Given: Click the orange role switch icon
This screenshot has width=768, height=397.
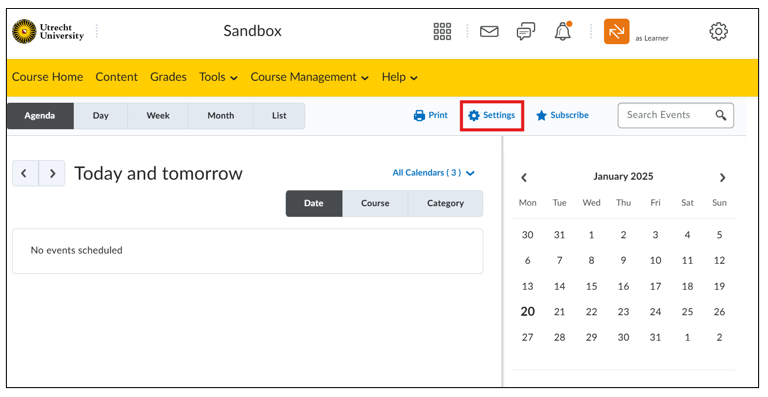Looking at the screenshot, I should coord(616,31).
